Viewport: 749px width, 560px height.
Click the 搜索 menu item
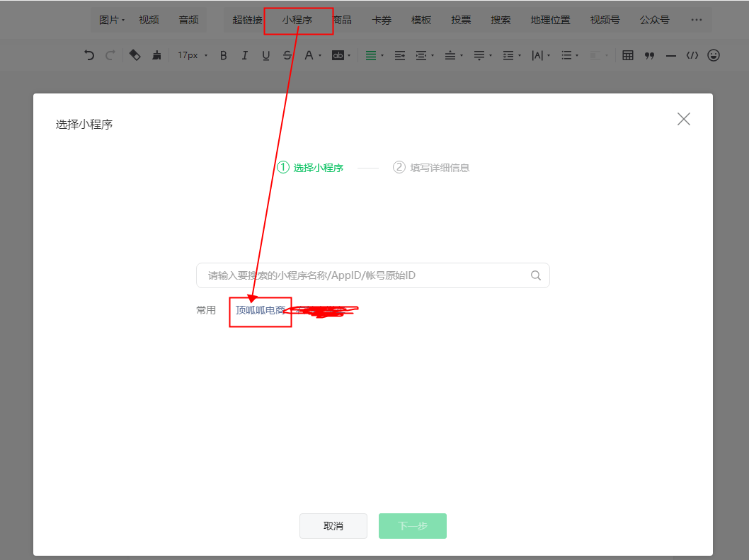tap(501, 20)
